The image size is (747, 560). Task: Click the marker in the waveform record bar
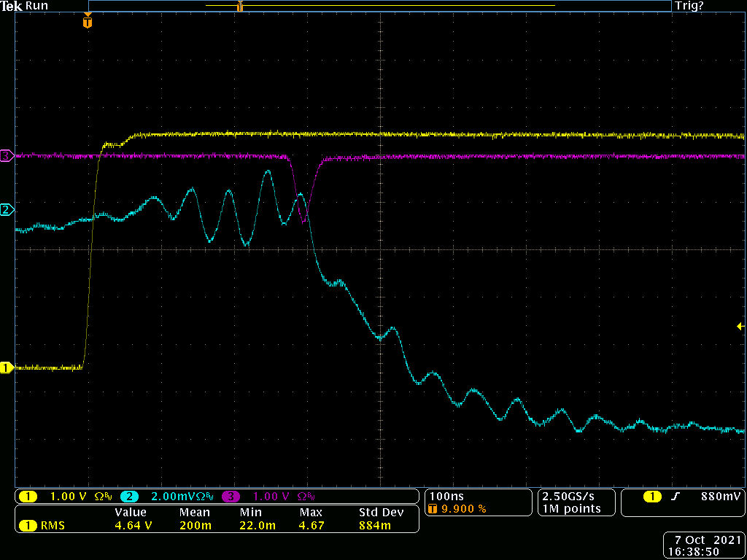tap(239, 7)
